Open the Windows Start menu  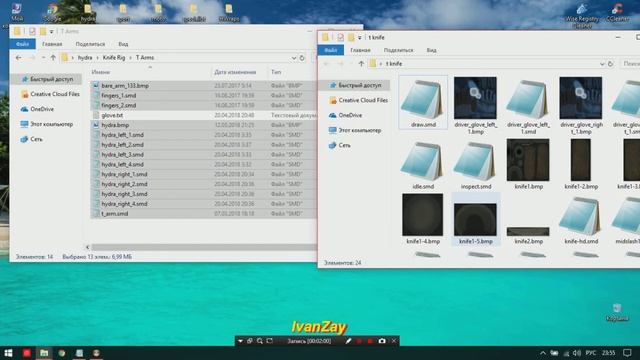(8, 353)
